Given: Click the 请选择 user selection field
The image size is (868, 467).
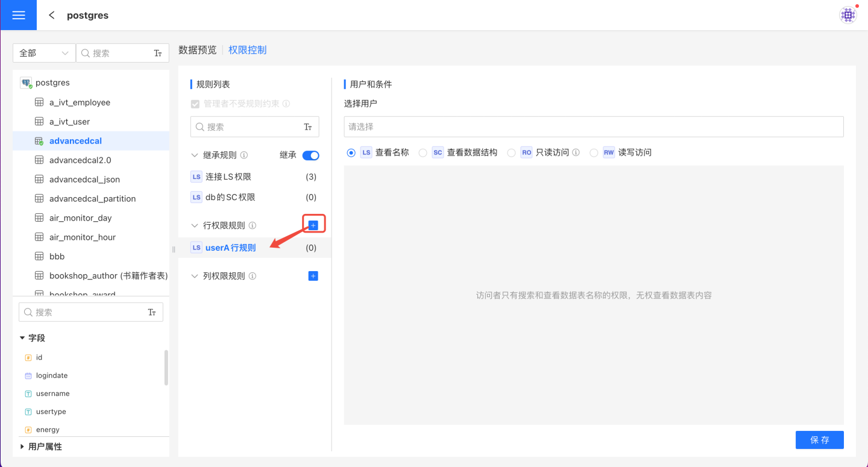Looking at the screenshot, I should (x=593, y=127).
